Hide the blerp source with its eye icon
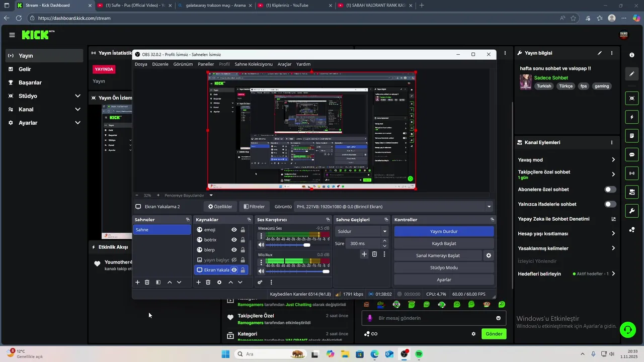Screen dimensions: 644x362 (234, 250)
